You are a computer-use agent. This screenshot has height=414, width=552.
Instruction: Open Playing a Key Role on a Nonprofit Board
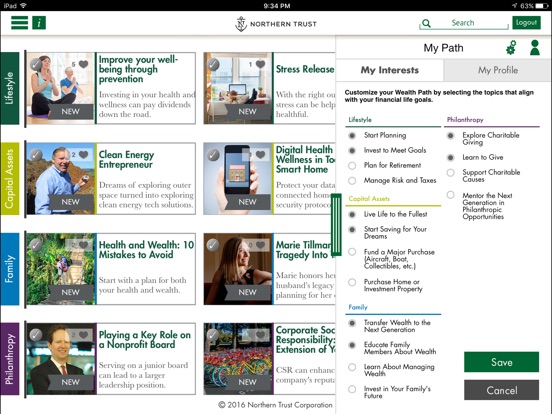[145, 339]
